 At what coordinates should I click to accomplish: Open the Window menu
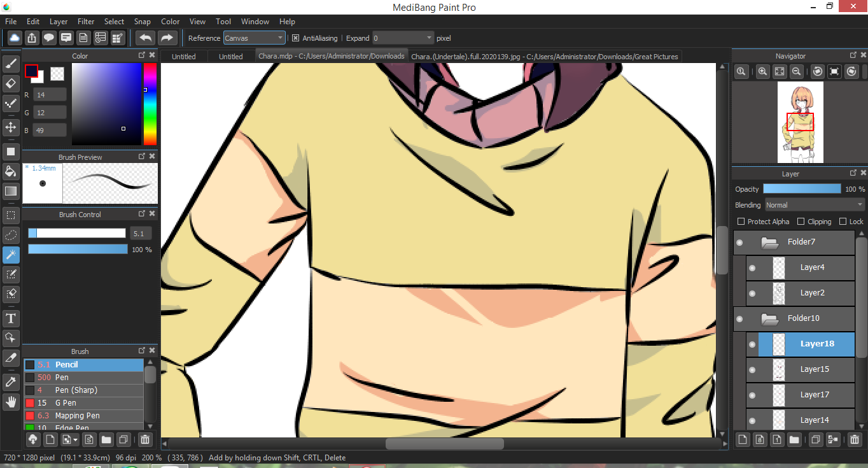pos(255,22)
